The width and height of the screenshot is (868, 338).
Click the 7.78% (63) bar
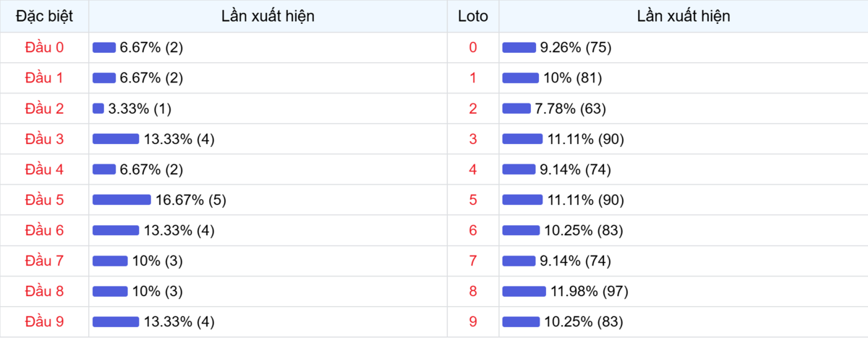pyautogui.click(x=516, y=109)
